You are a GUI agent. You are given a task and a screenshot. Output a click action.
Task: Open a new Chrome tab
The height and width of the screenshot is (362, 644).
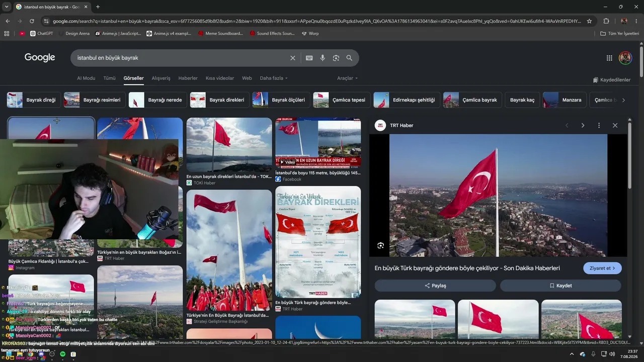click(98, 7)
